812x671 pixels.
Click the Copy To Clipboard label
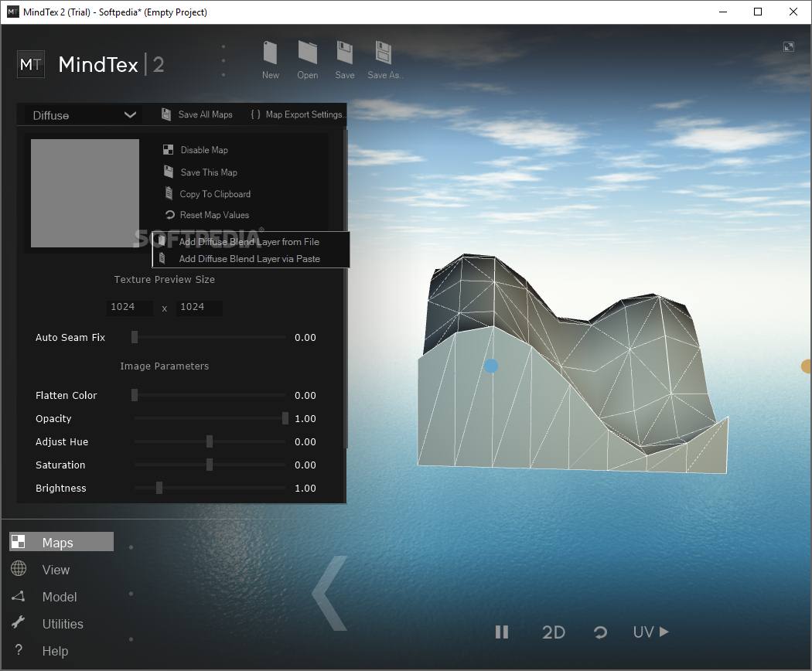click(215, 193)
